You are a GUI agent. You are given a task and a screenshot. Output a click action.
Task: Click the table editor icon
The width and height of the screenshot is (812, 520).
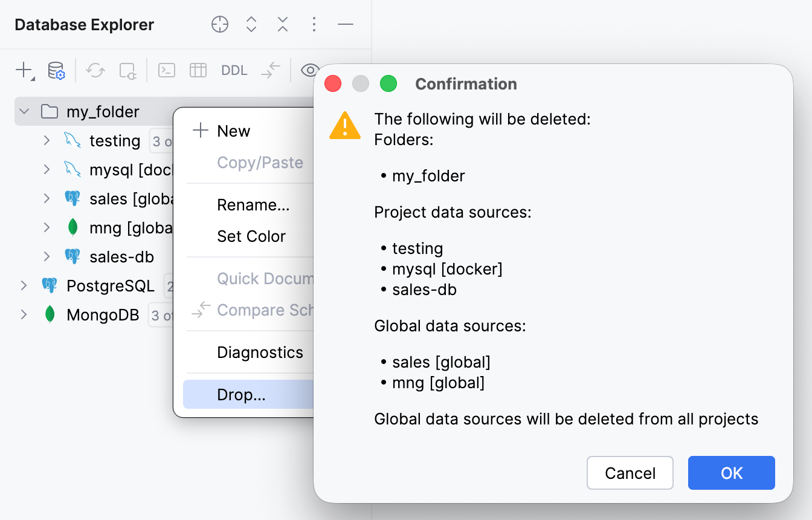198,70
